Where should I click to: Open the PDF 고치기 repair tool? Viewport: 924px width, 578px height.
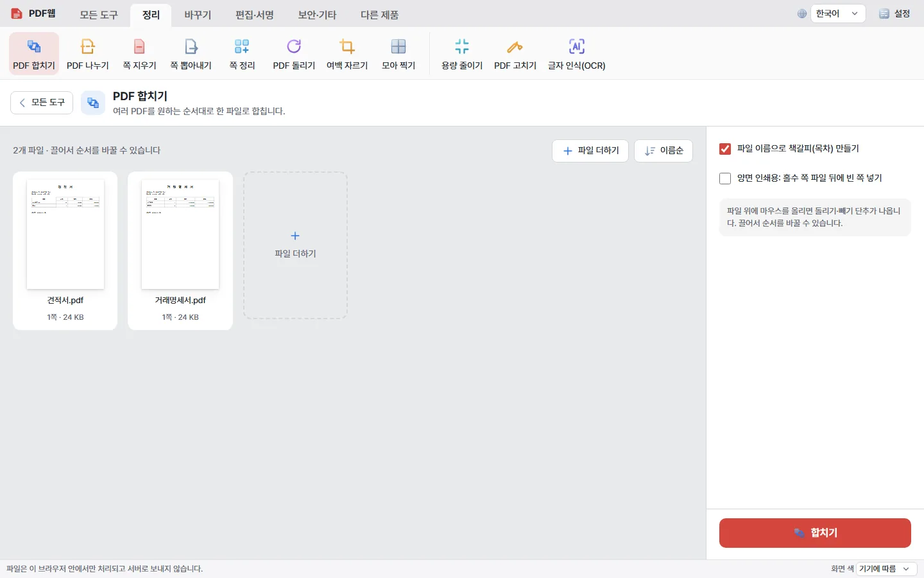tap(515, 54)
